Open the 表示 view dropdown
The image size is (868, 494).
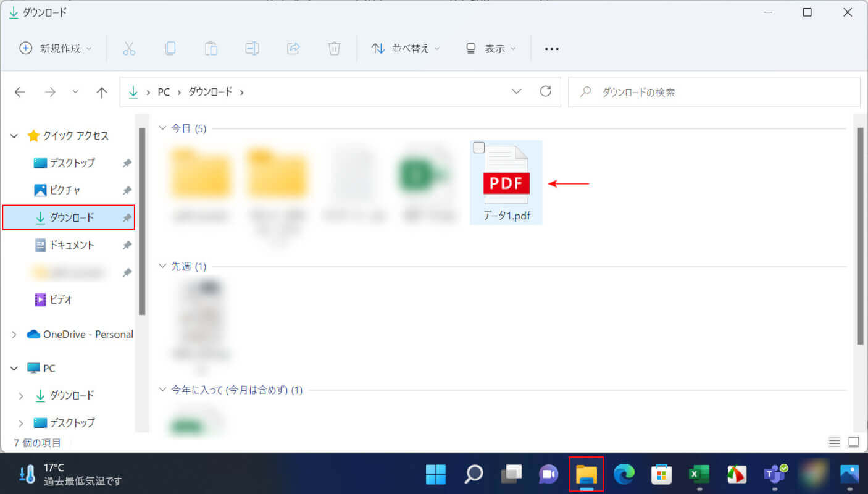[491, 49]
